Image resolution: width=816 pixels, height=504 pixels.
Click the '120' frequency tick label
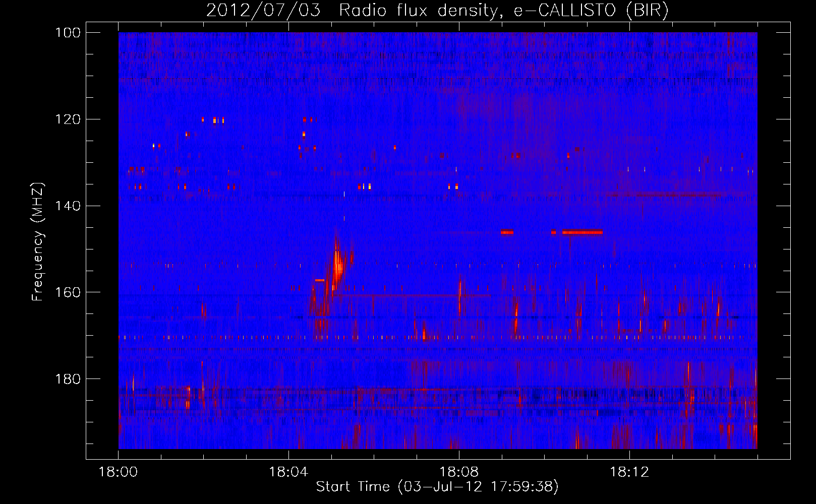coord(68,119)
